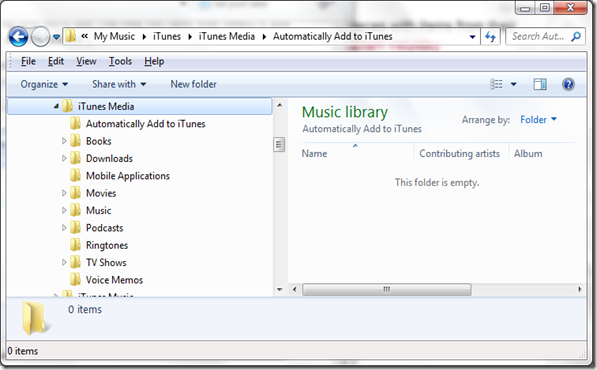Image resolution: width=597 pixels, height=370 pixels.
Task: Click the refresh icon beside address bar
Action: [x=490, y=37]
